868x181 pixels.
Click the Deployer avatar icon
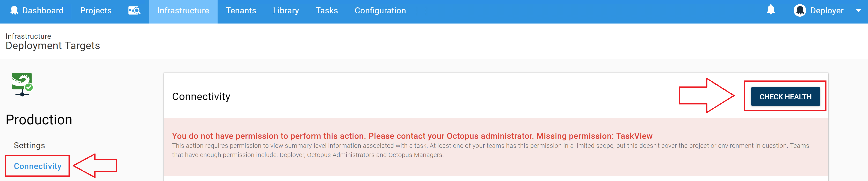[x=800, y=10]
